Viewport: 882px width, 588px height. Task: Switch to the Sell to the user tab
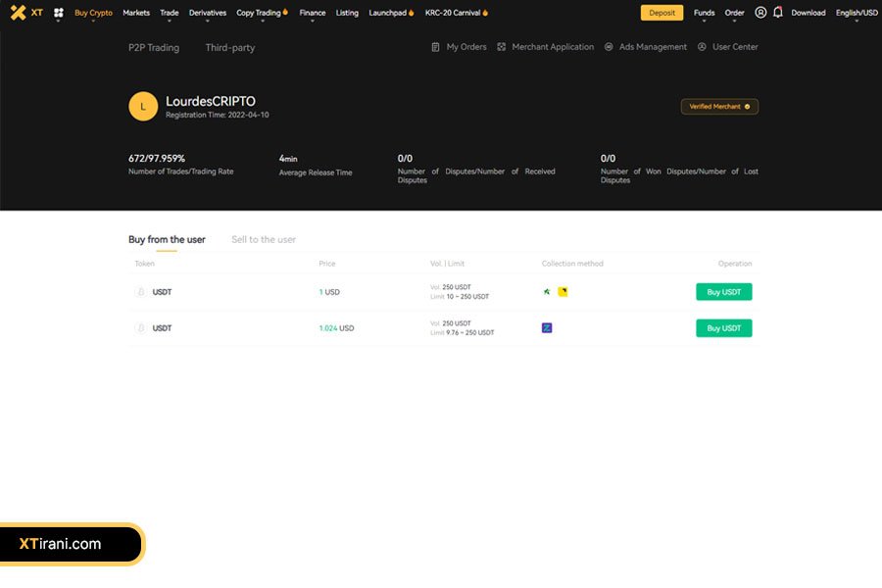click(x=264, y=239)
